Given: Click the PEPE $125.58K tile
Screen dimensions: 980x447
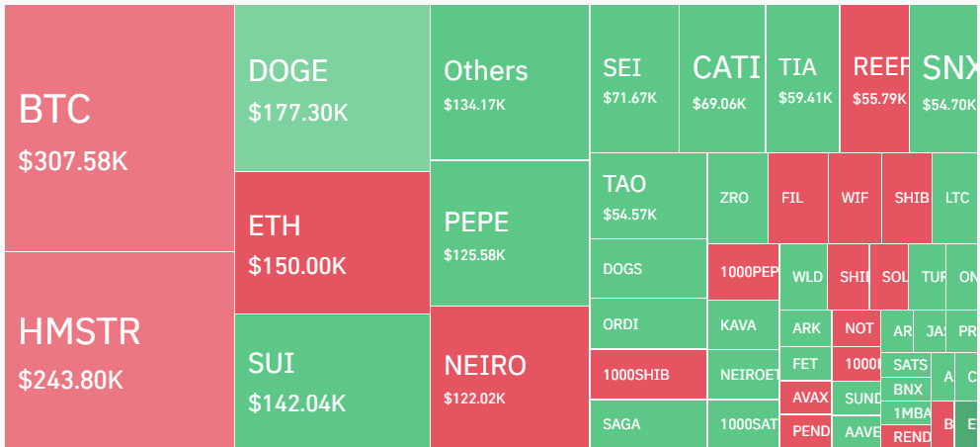Looking at the screenshot, I should click(509, 233).
